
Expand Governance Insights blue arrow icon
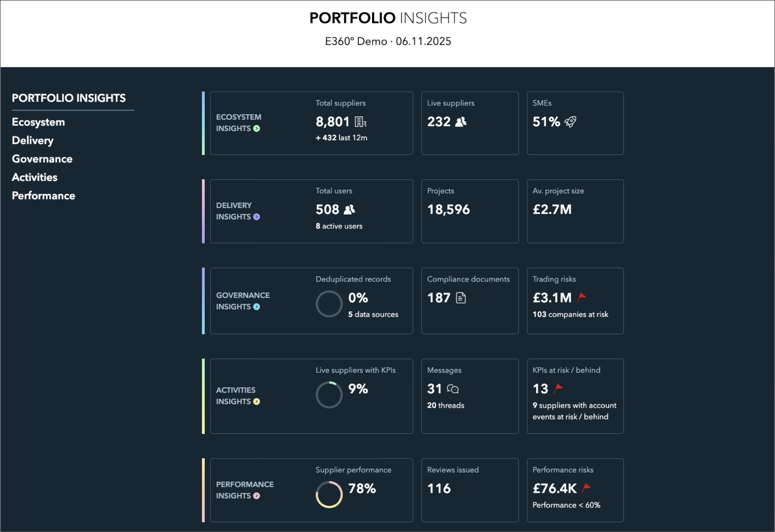(x=257, y=307)
